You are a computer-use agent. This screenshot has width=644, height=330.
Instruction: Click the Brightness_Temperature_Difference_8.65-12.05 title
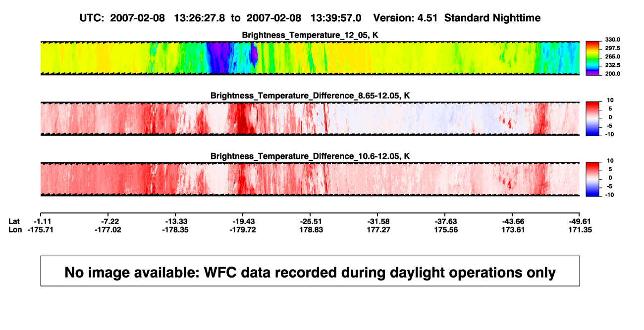(x=310, y=95)
